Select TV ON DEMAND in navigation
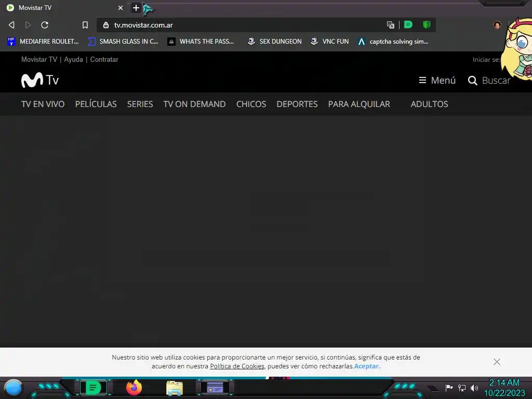Viewport: 532px width, 399px height. point(194,104)
